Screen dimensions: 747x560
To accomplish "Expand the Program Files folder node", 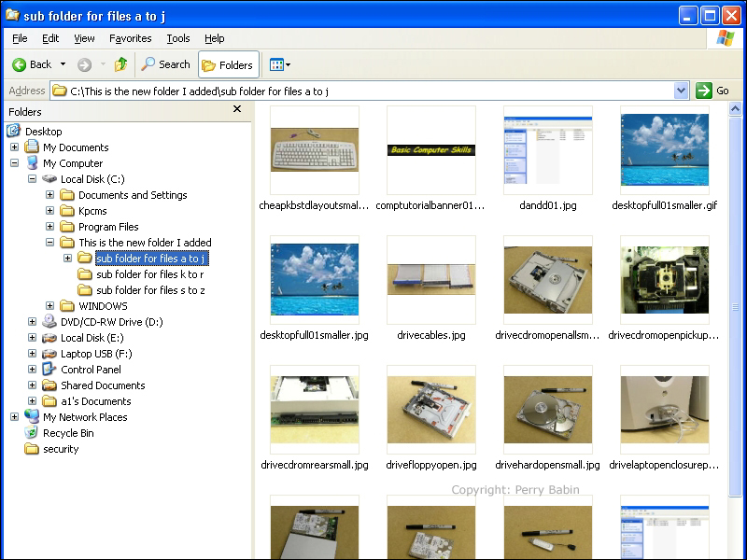I will tap(49, 226).
